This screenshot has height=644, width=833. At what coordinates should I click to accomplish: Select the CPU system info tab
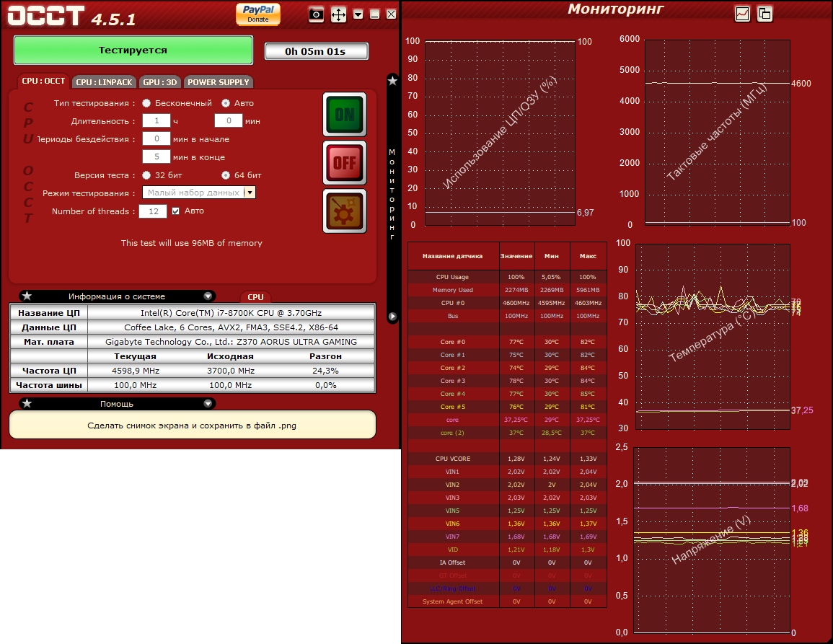coord(255,297)
